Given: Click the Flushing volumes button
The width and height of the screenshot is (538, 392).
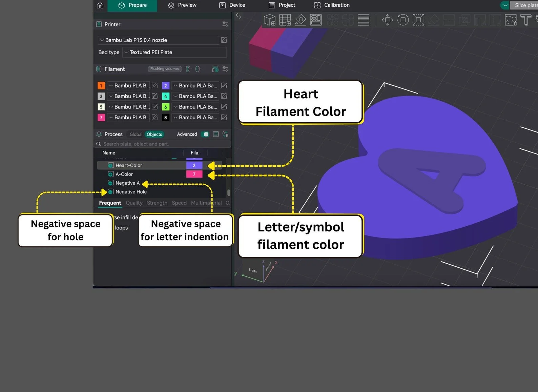Looking at the screenshot, I should [x=165, y=69].
